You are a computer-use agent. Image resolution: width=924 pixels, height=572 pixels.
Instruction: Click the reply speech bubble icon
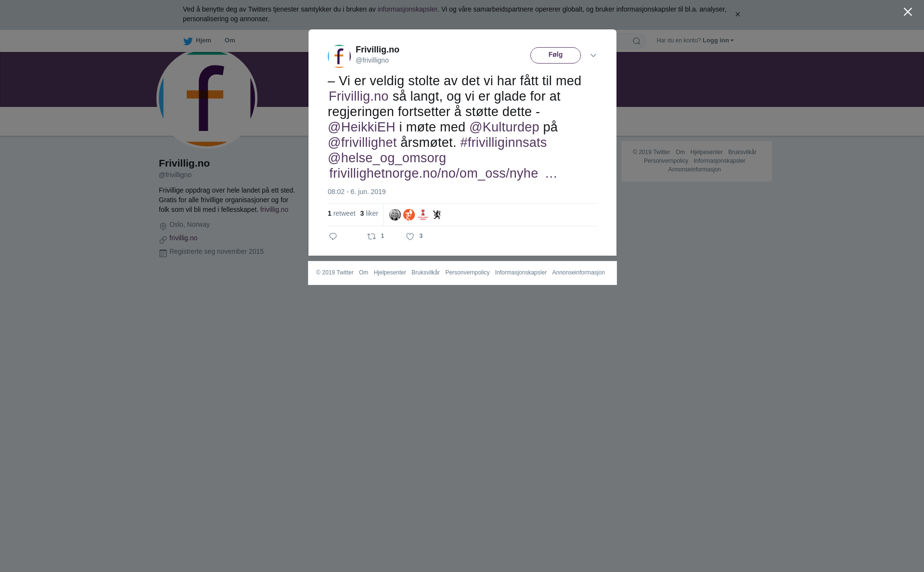[x=333, y=236]
